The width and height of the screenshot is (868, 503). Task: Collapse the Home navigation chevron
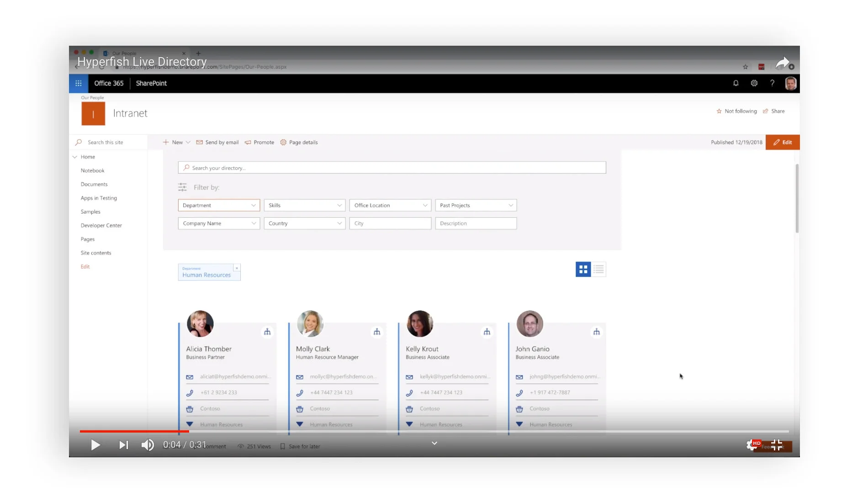point(74,157)
